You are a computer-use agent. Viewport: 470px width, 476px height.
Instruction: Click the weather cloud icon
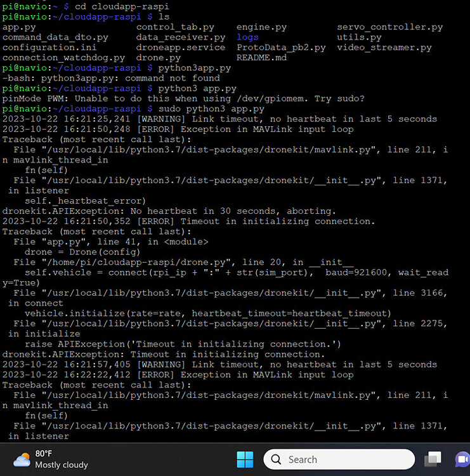click(22, 459)
